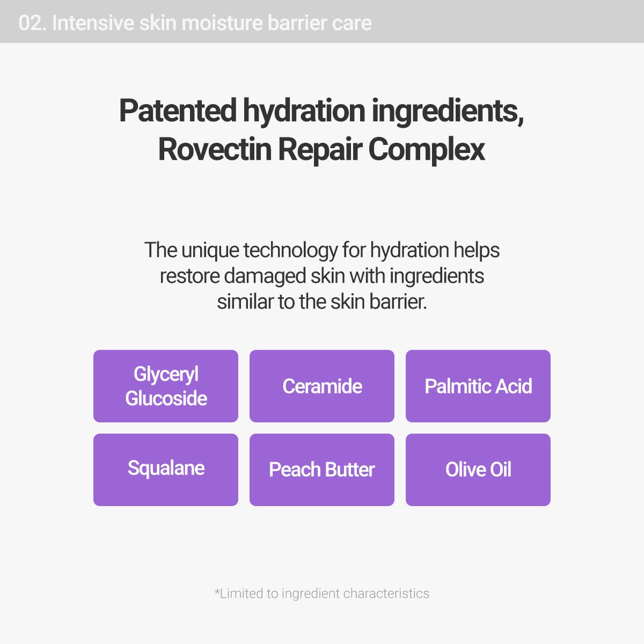Select the Ceramide ingredient tile
The width and height of the screenshot is (644, 644).
tap(322, 386)
